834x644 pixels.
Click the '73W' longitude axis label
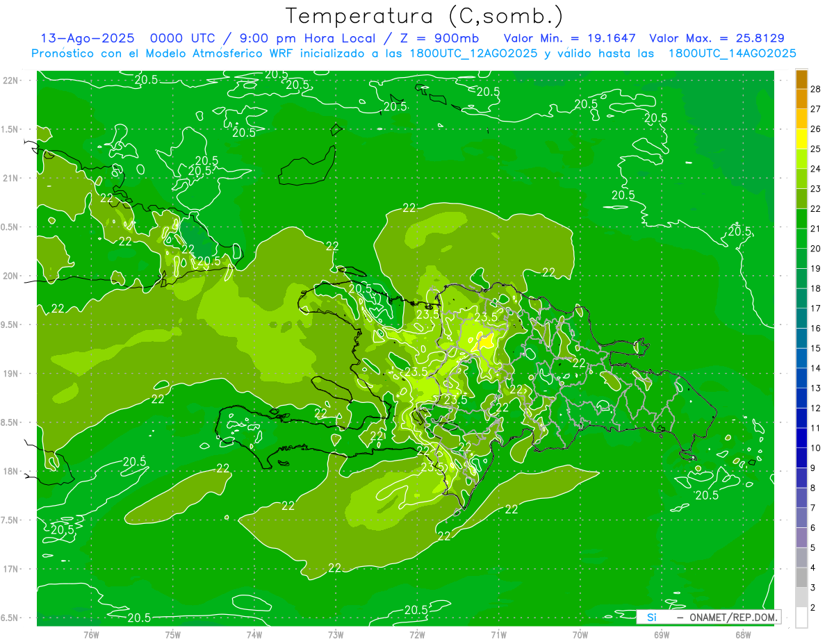coord(336,634)
